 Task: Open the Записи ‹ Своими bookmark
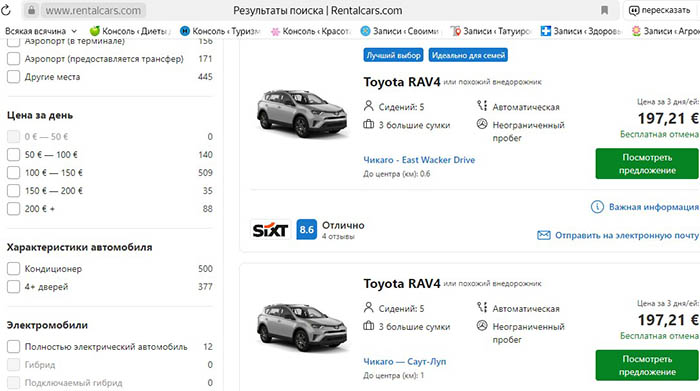[401, 31]
